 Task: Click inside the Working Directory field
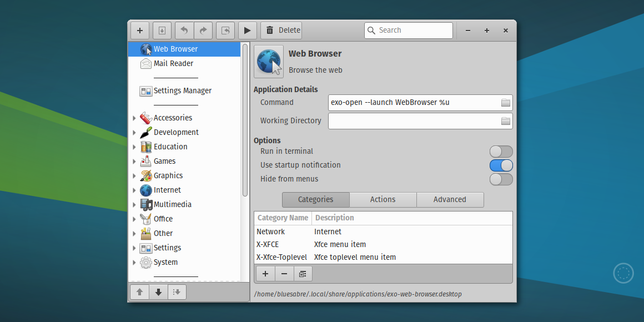click(416, 121)
